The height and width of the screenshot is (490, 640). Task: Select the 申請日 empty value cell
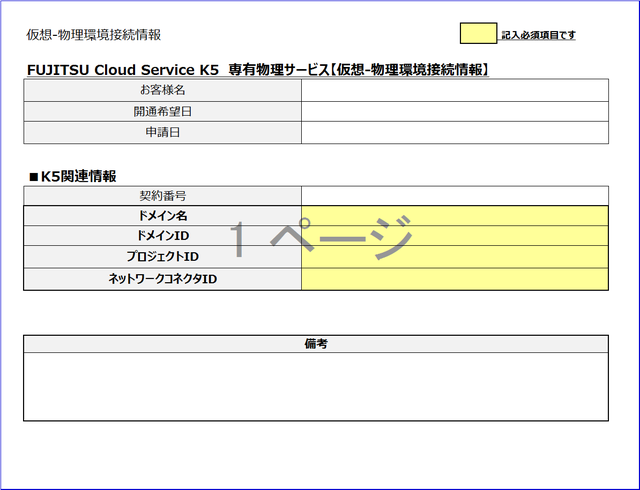point(455,133)
